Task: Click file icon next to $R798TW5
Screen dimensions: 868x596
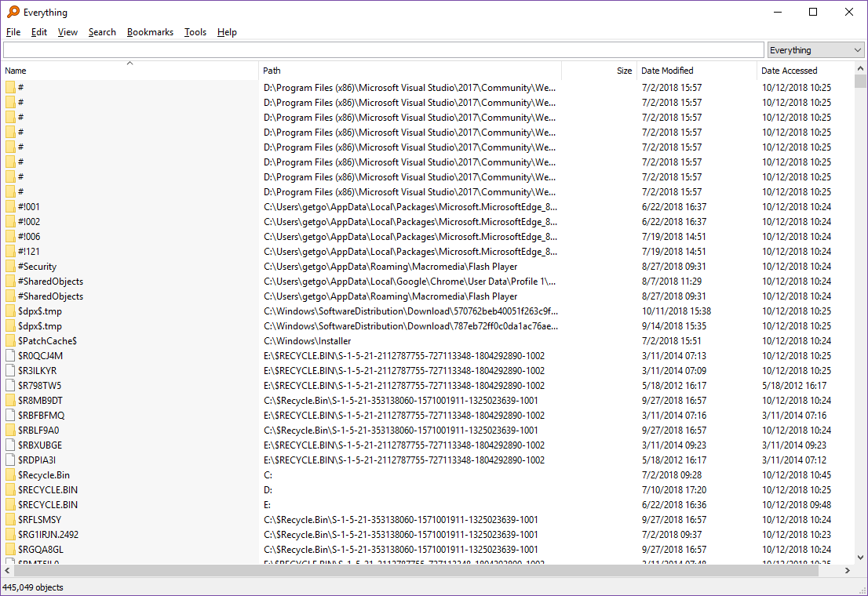Action: 10,385
